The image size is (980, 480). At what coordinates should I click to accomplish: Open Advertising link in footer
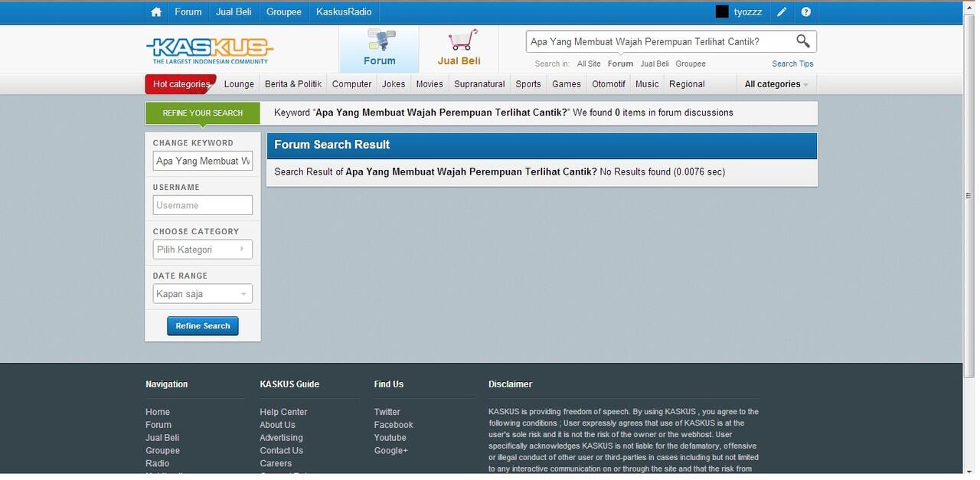tap(281, 438)
